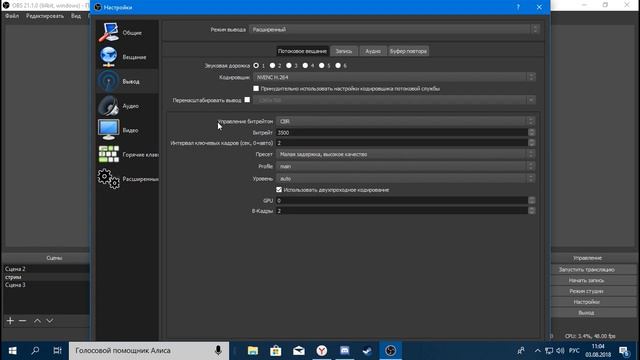
Task: Open File Explorer from the taskbar
Action: (253, 351)
